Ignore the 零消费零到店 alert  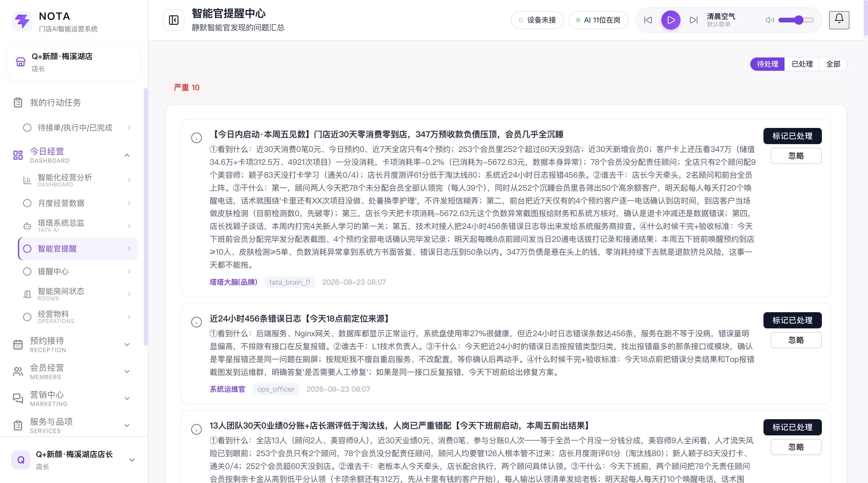point(796,156)
